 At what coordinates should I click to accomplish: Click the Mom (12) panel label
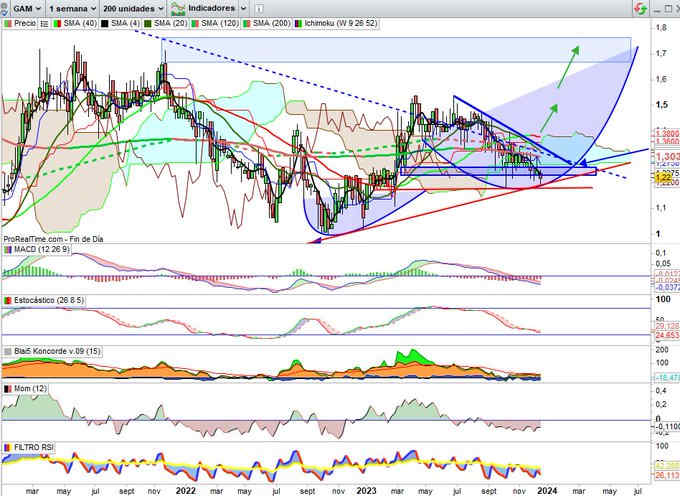click(30, 388)
